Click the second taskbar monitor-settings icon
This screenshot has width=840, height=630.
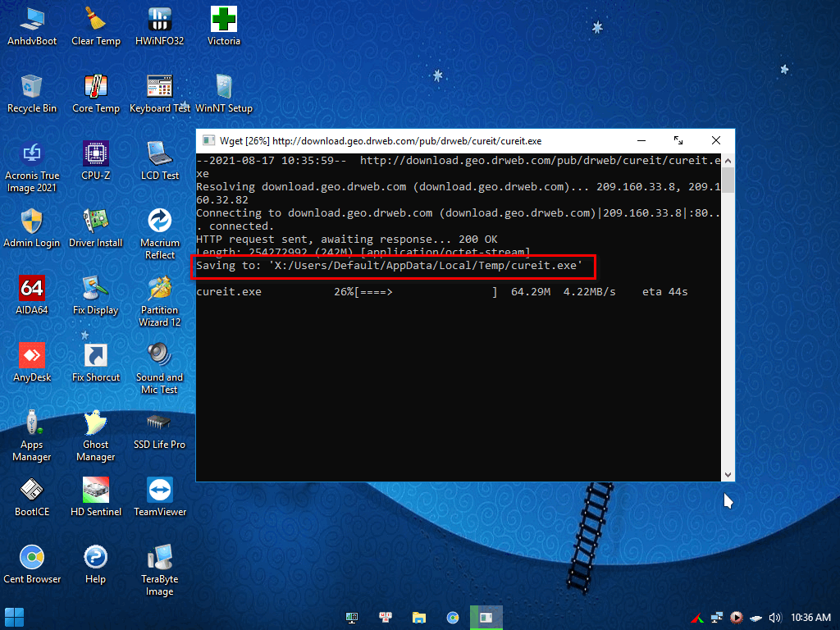(x=386, y=618)
